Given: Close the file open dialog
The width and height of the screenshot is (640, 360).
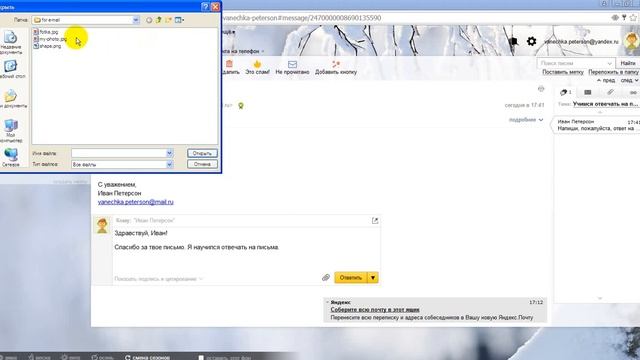Looking at the screenshot, I should pyautogui.click(x=216, y=7).
